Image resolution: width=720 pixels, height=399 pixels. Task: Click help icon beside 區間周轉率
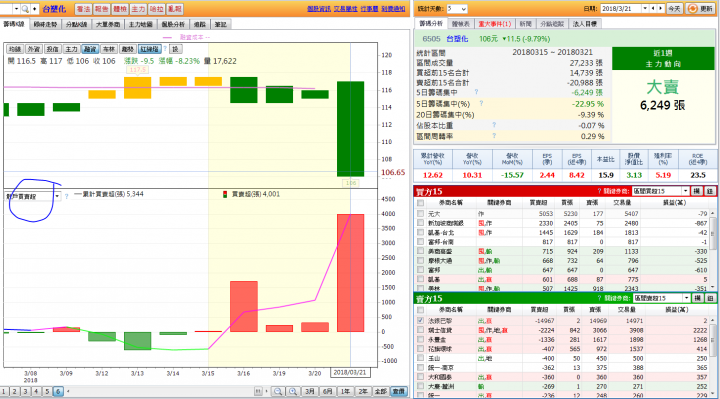point(494,136)
